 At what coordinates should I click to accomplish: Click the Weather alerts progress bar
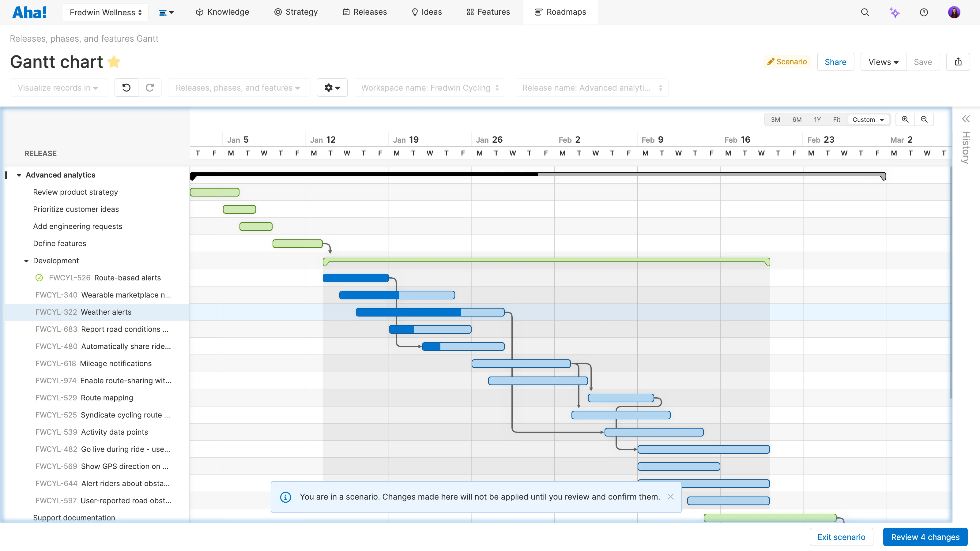click(430, 313)
